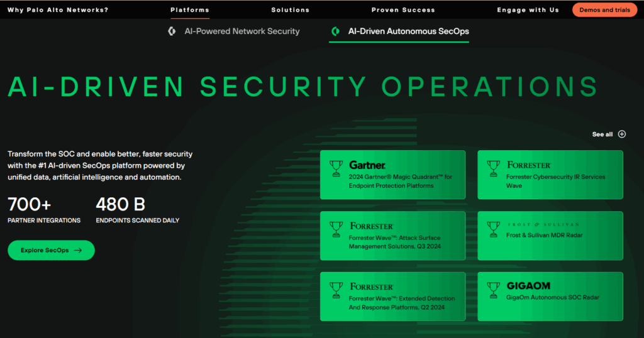The height and width of the screenshot is (338, 644).
Task: Click the AI-Powered Network Security tab icon
Action: point(172,31)
